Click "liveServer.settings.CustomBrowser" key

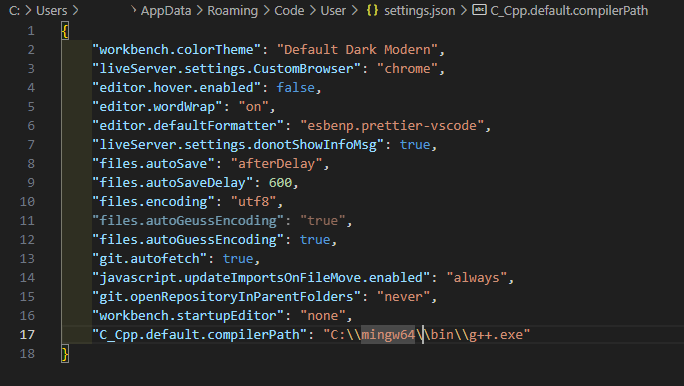226,69
